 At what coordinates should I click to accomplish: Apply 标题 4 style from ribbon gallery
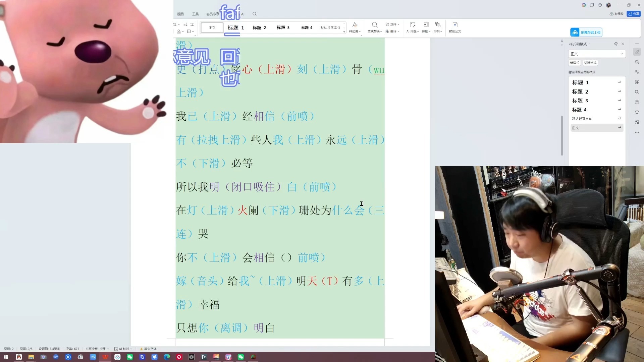[307, 28]
